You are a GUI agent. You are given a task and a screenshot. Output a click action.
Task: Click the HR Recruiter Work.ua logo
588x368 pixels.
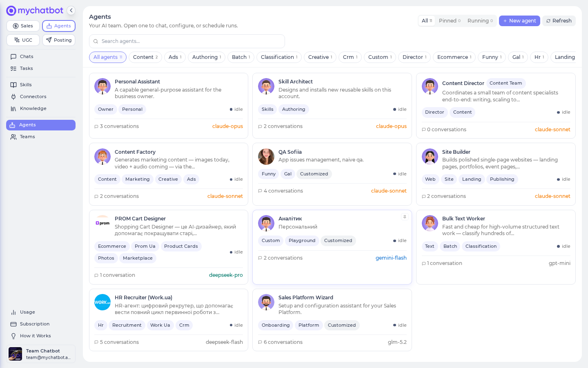[102, 302]
